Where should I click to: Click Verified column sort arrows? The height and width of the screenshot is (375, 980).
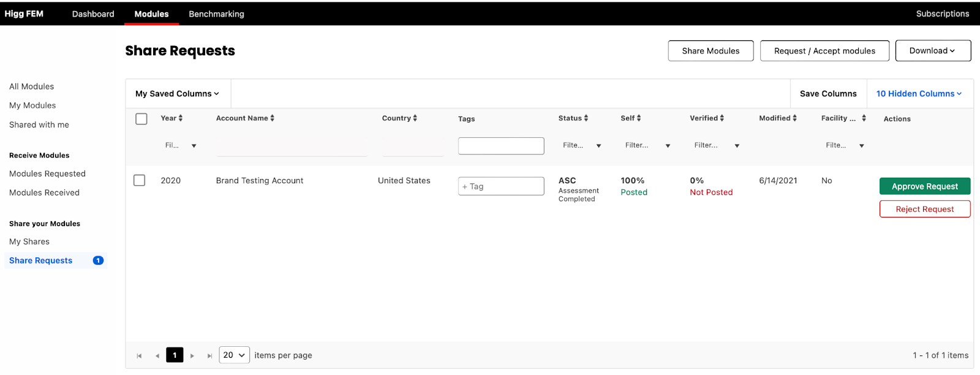(x=722, y=118)
